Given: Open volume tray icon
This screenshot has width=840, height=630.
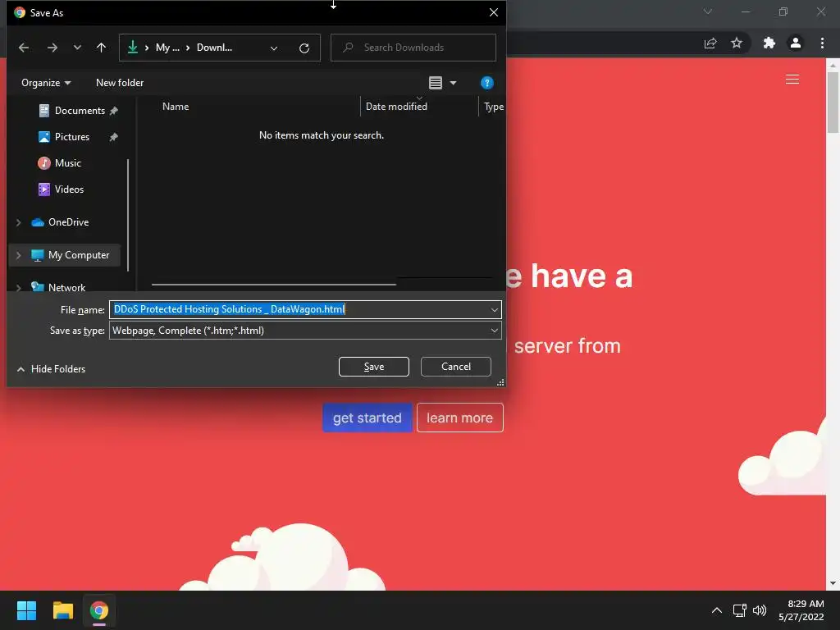Looking at the screenshot, I should point(760,610).
